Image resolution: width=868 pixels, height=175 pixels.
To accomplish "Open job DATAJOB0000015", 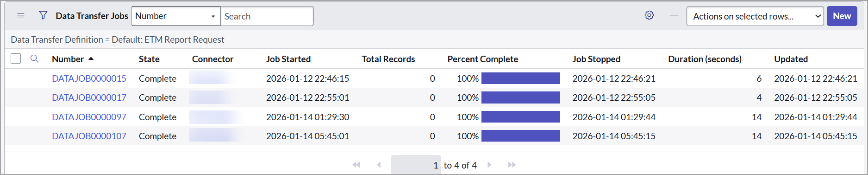I will (x=89, y=78).
